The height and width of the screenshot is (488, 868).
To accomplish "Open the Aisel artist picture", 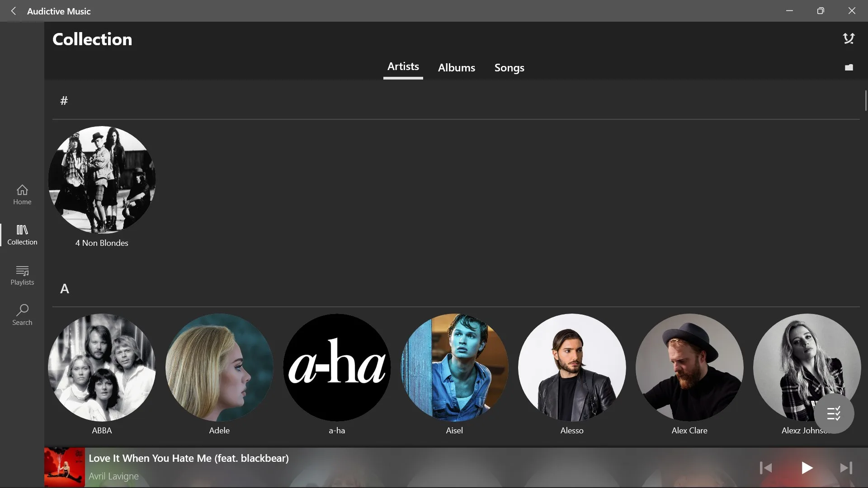I will [454, 367].
